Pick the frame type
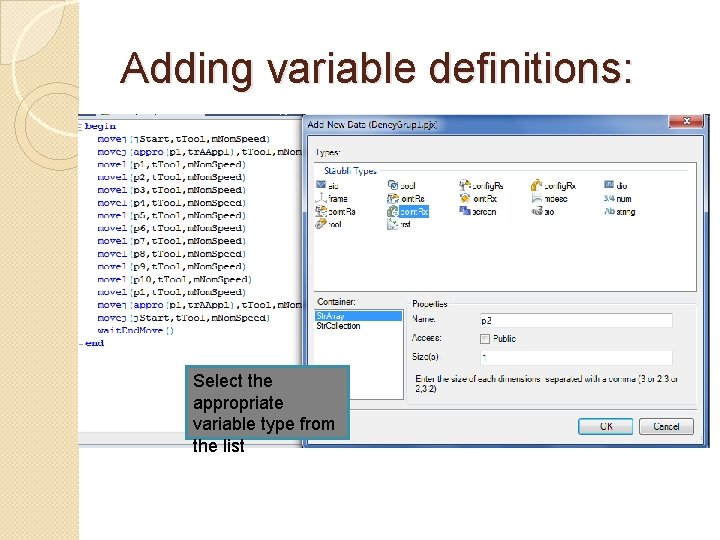 click(x=332, y=199)
